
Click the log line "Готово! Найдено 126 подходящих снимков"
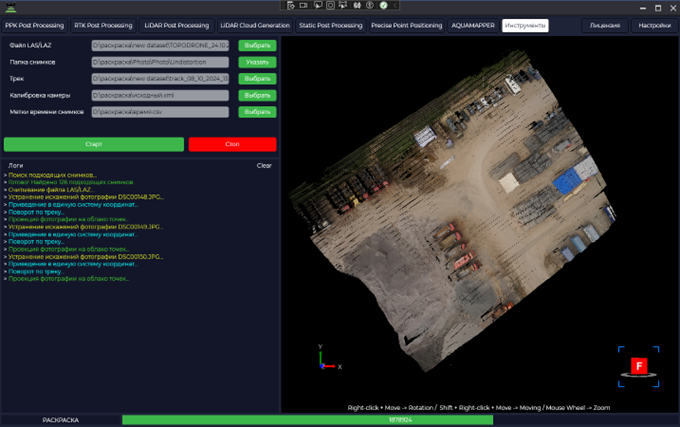(x=70, y=183)
